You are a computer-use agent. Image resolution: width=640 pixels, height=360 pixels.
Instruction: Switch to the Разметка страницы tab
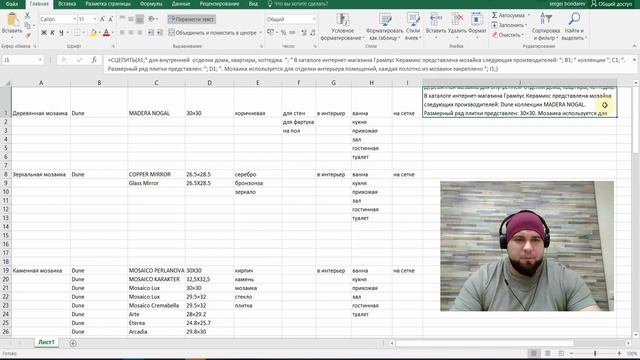click(x=108, y=4)
